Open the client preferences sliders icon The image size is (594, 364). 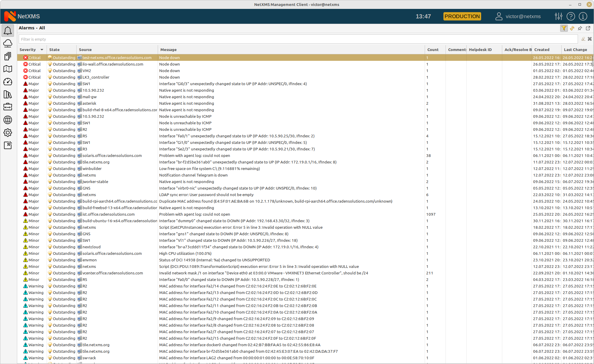pos(558,16)
